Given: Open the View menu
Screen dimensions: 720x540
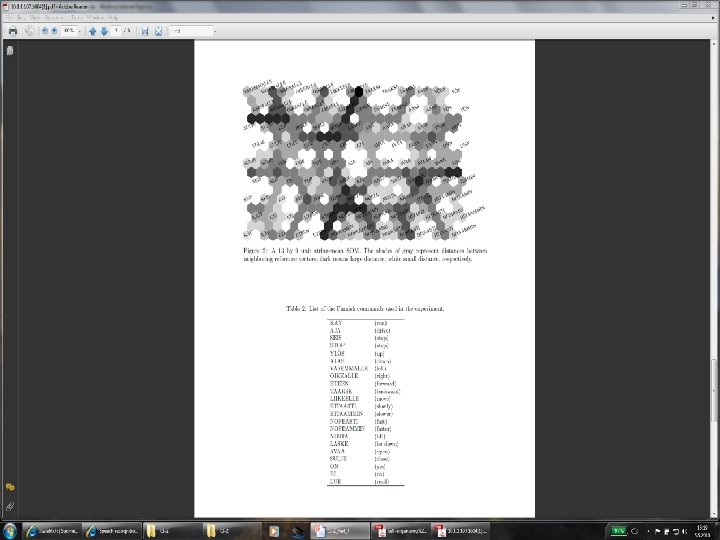Looking at the screenshot, I should pyautogui.click(x=34, y=17).
